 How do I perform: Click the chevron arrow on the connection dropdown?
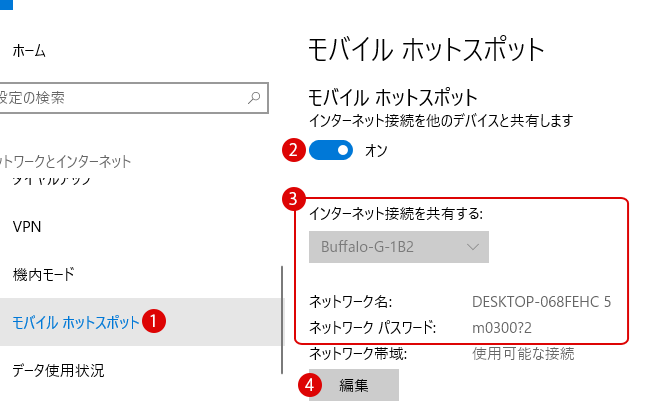(x=473, y=247)
